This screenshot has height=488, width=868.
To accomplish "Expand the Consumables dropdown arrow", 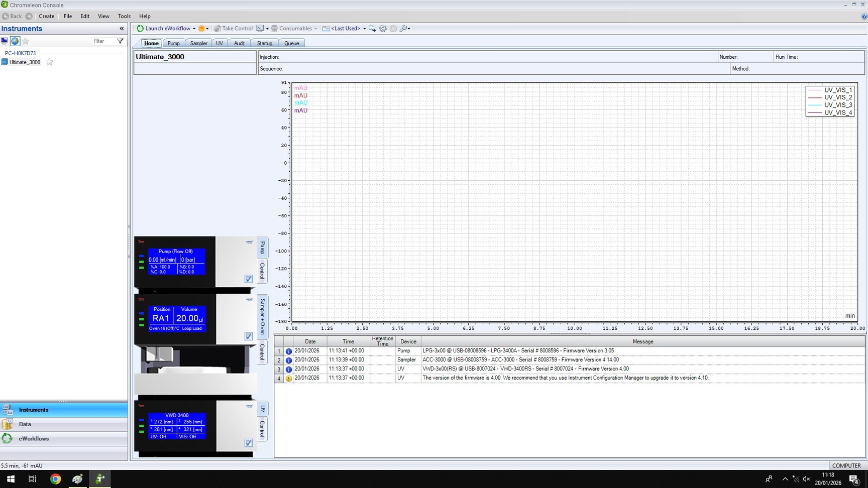I will tap(316, 29).
